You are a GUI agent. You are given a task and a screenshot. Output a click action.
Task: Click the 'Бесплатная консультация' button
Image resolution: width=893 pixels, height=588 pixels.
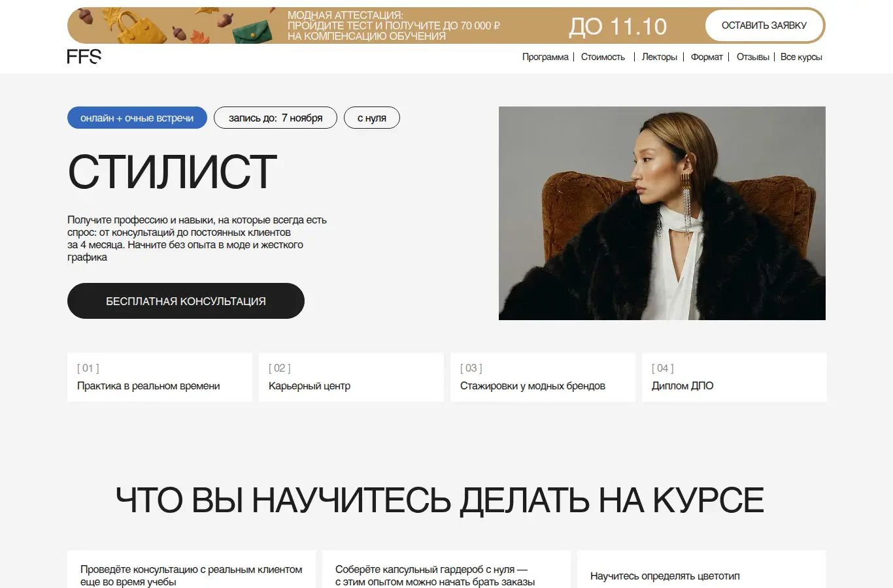click(186, 301)
